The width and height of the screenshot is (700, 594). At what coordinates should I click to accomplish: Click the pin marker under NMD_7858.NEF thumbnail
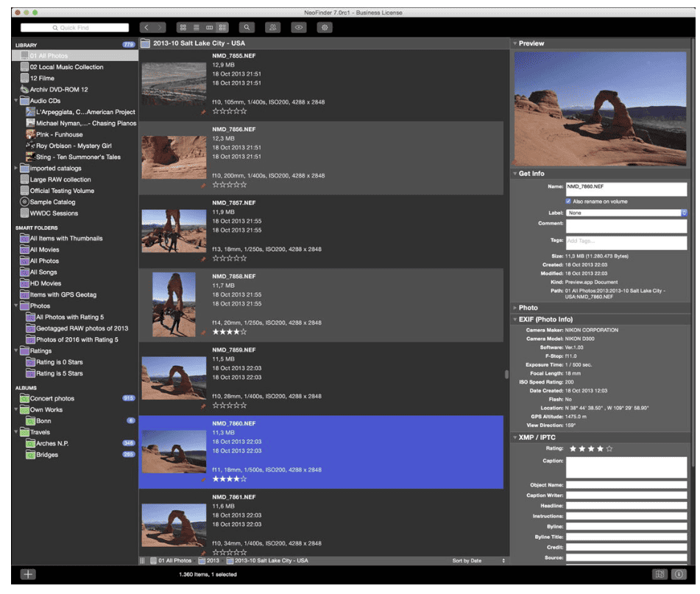coord(203,332)
